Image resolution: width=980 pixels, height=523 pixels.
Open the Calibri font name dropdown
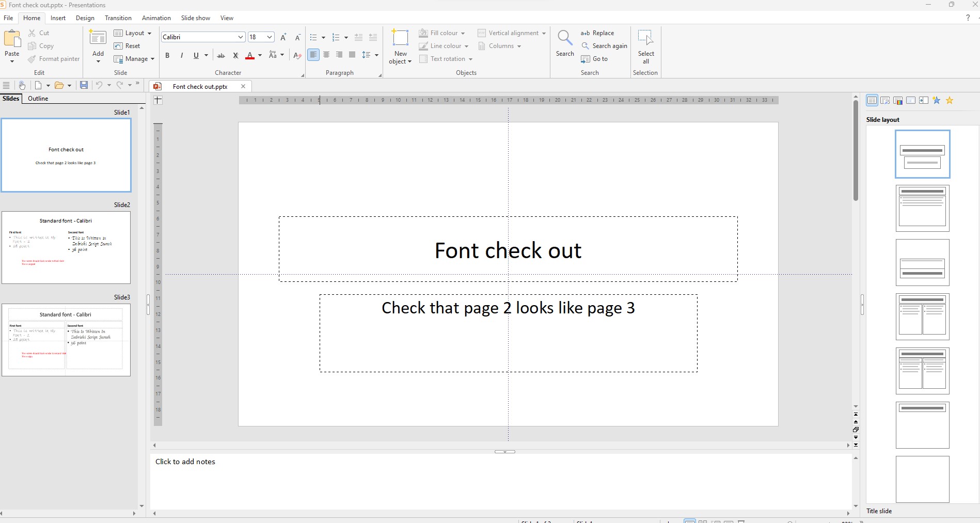(x=240, y=37)
